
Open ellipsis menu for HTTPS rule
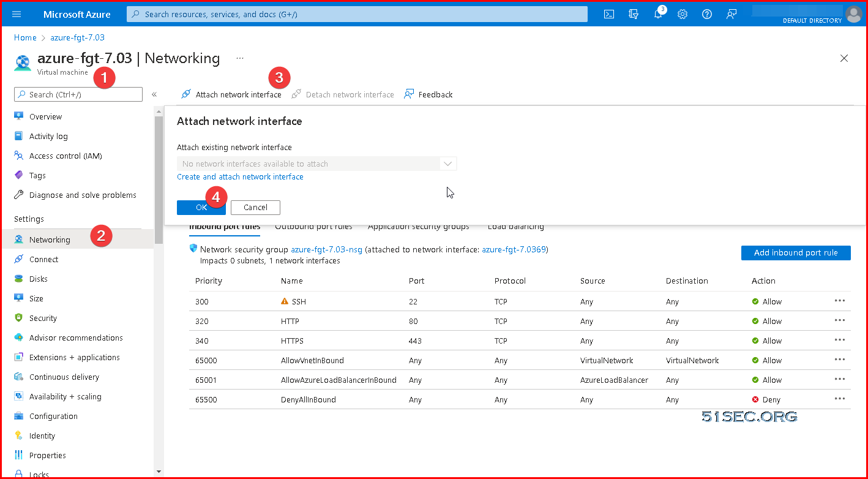840,340
